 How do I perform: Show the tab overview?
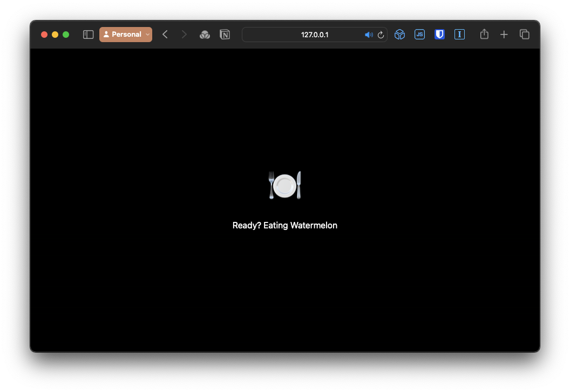[x=524, y=35]
